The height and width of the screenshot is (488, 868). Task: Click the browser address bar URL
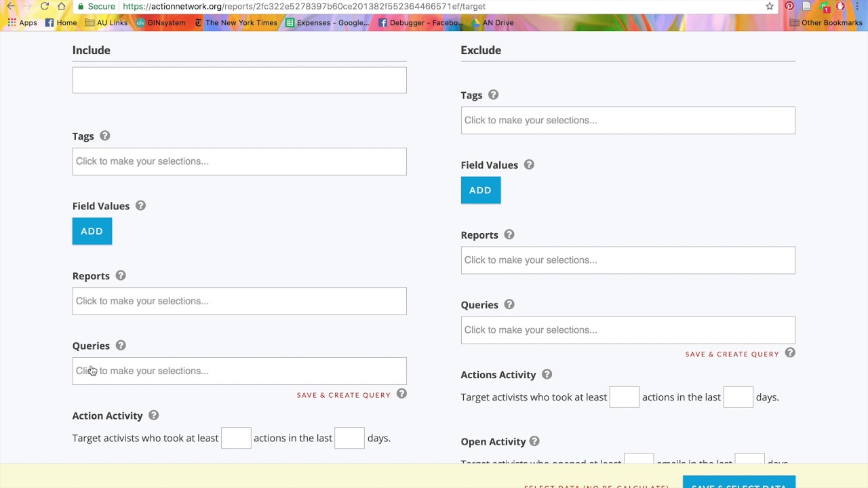click(x=304, y=6)
